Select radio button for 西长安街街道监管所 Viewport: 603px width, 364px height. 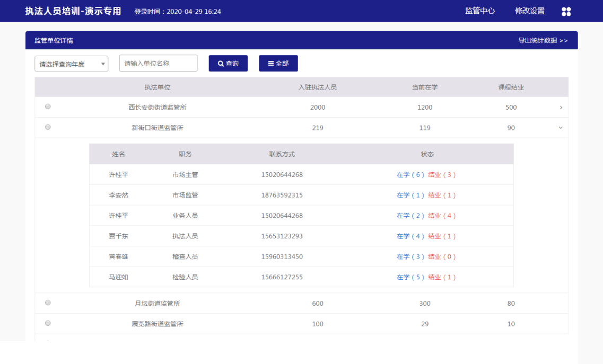coord(48,106)
